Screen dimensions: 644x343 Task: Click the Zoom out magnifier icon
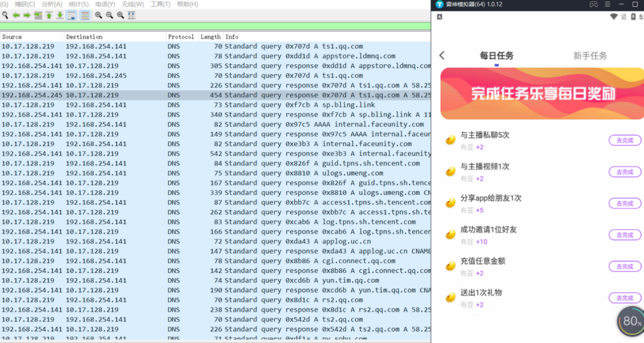(x=110, y=15)
